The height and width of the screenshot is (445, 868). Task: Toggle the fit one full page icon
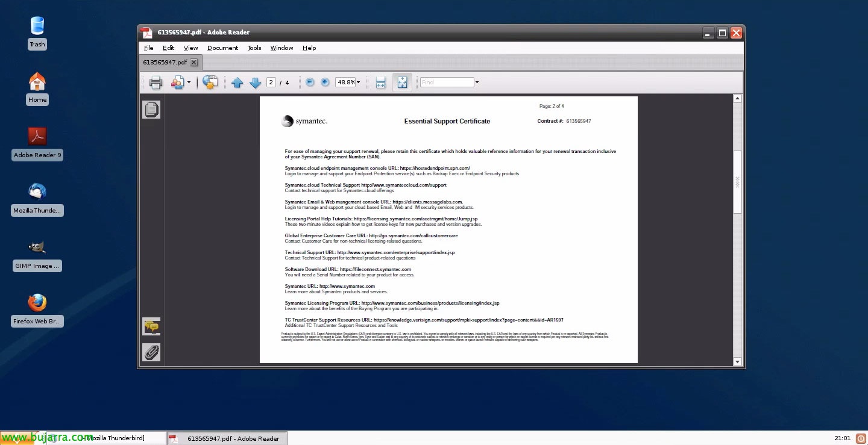coord(402,82)
